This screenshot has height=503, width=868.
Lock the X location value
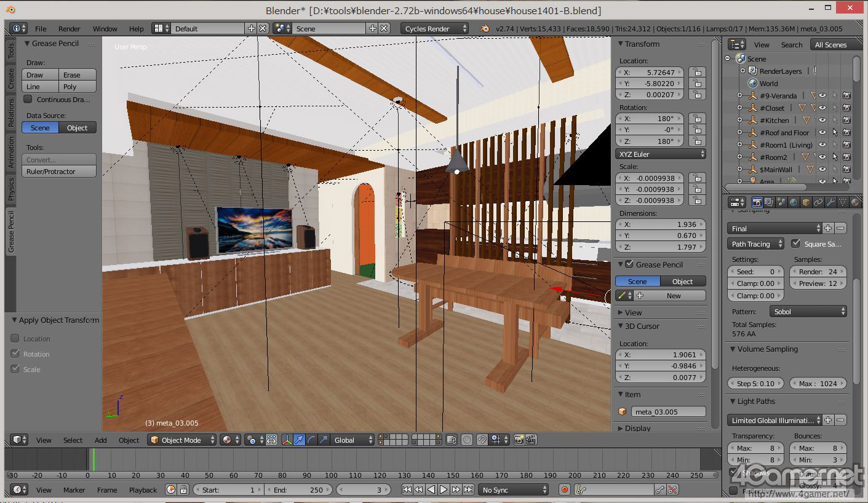697,72
